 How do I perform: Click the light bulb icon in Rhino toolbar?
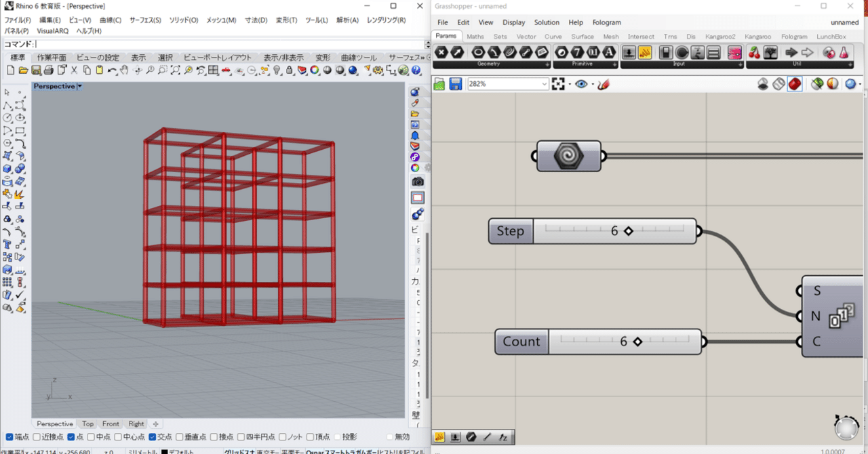[277, 70]
